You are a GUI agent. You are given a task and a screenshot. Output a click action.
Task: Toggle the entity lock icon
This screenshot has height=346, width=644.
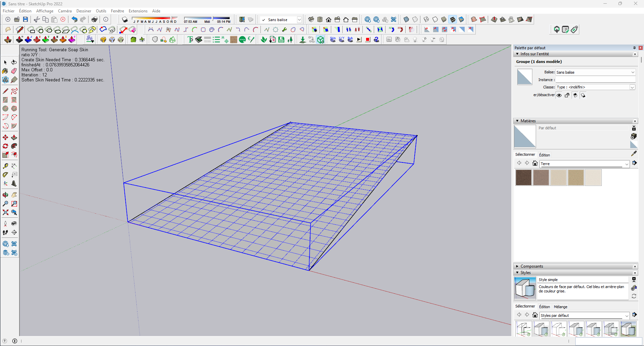pyautogui.click(x=567, y=95)
